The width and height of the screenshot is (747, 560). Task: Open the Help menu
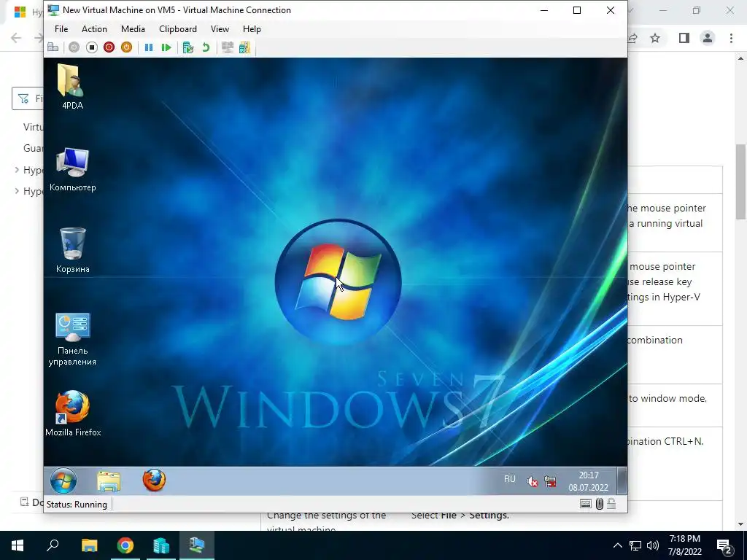pos(252,29)
